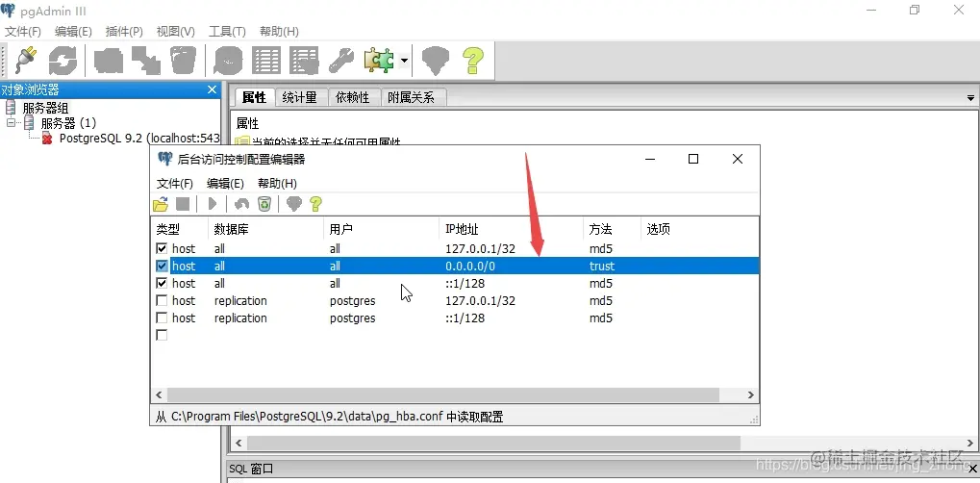Open 编辑(E) menu in config editor dialog
980x483 pixels.
[x=225, y=184]
